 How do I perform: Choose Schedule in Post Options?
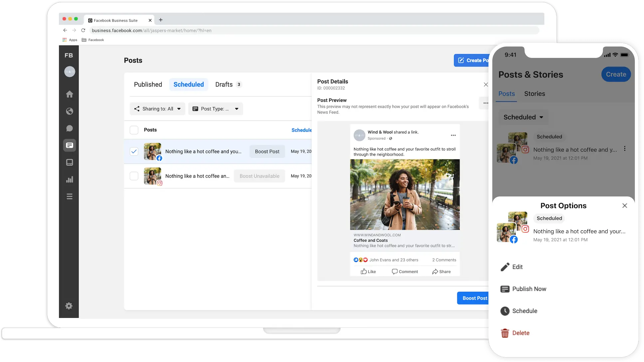(519, 311)
